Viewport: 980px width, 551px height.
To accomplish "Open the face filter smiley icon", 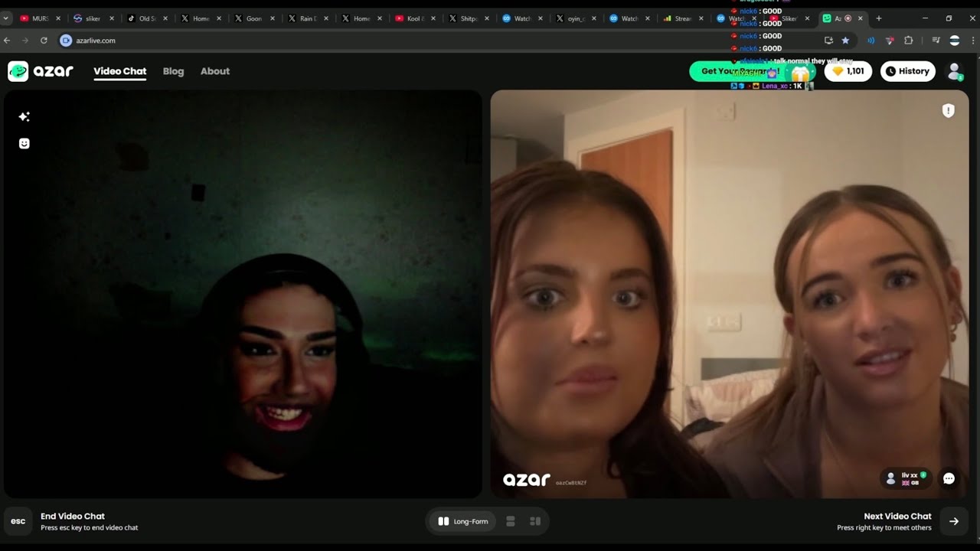I will click(24, 143).
